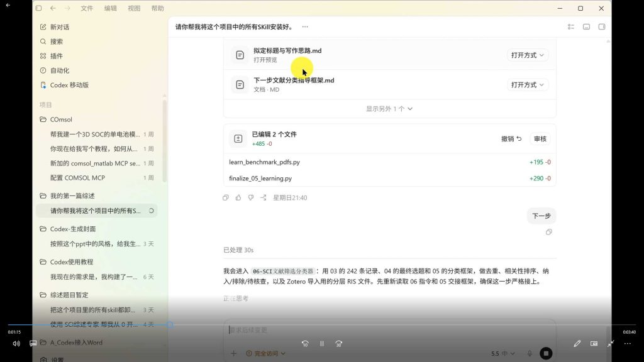
Task: Open the 帮助 menu
Action: point(157,8)
